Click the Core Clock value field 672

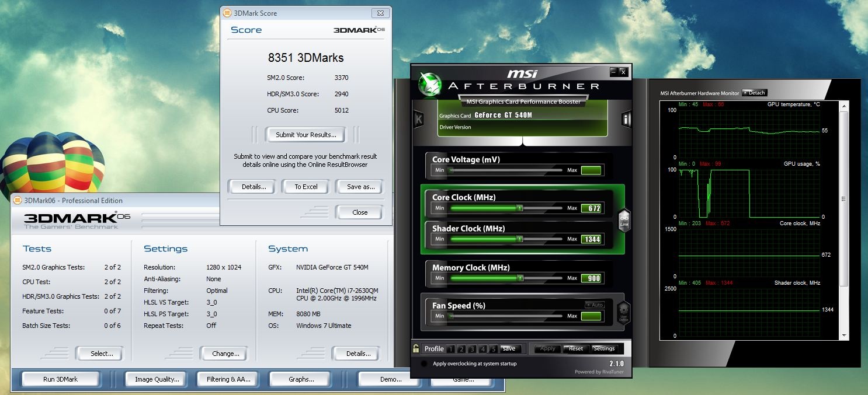[591, 208]
